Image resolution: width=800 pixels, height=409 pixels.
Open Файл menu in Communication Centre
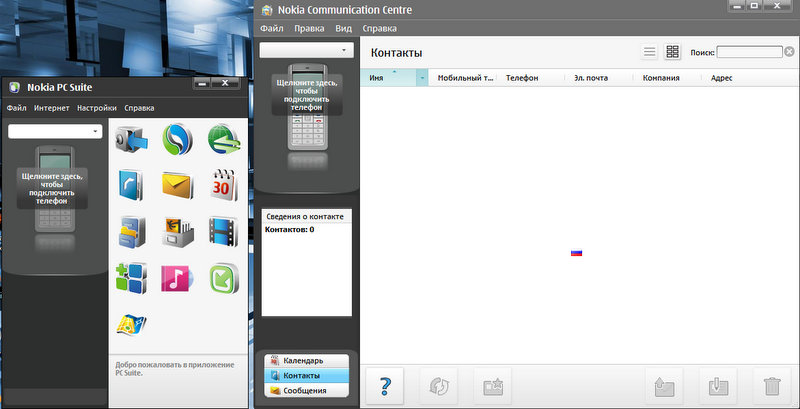[271, 29]
